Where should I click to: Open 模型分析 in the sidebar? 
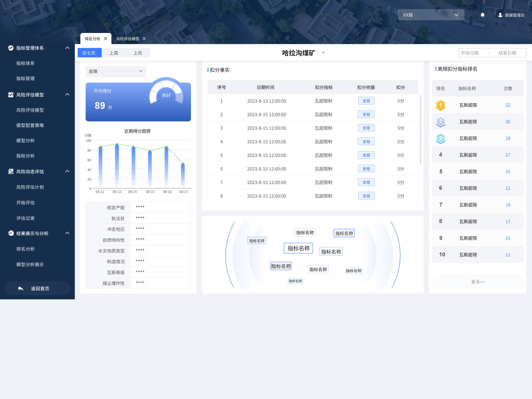[x=26, y=140]
